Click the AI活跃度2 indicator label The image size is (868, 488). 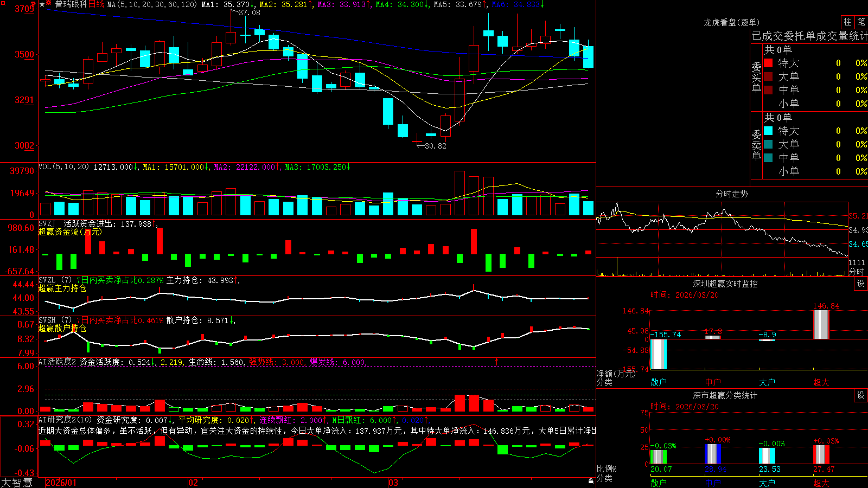coord(57,362)
